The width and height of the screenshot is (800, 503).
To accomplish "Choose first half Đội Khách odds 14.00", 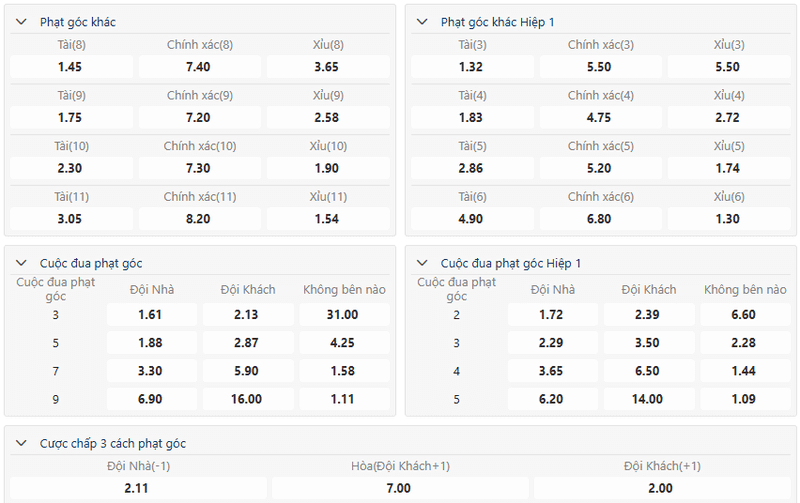I will [x=647, y=399].
